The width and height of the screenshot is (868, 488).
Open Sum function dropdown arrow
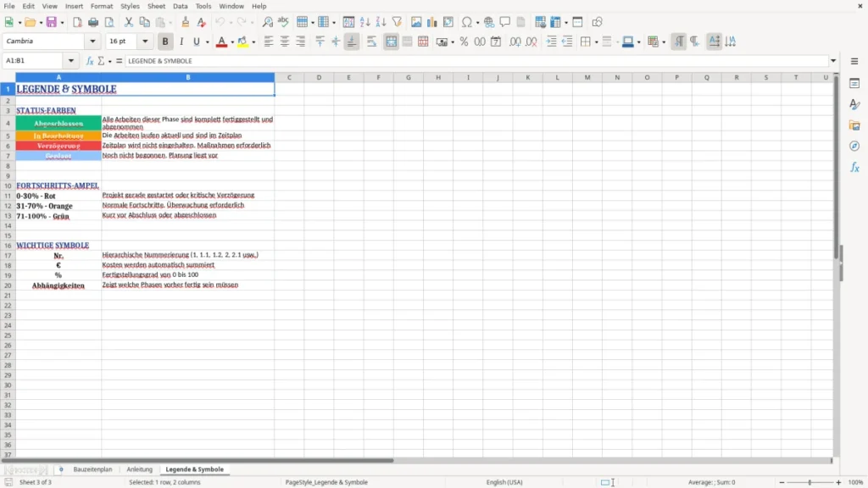pyautogui.click(x=109, y=61)
